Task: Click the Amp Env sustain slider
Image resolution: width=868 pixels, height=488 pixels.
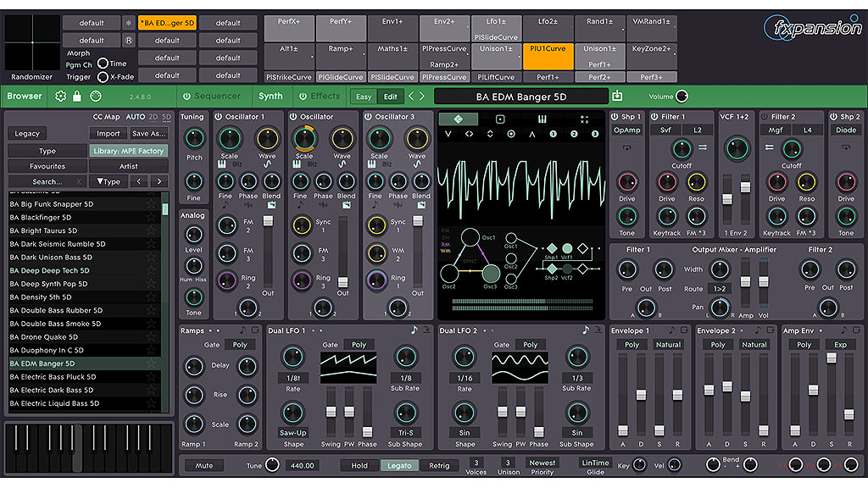Action: tap(831, 358)
